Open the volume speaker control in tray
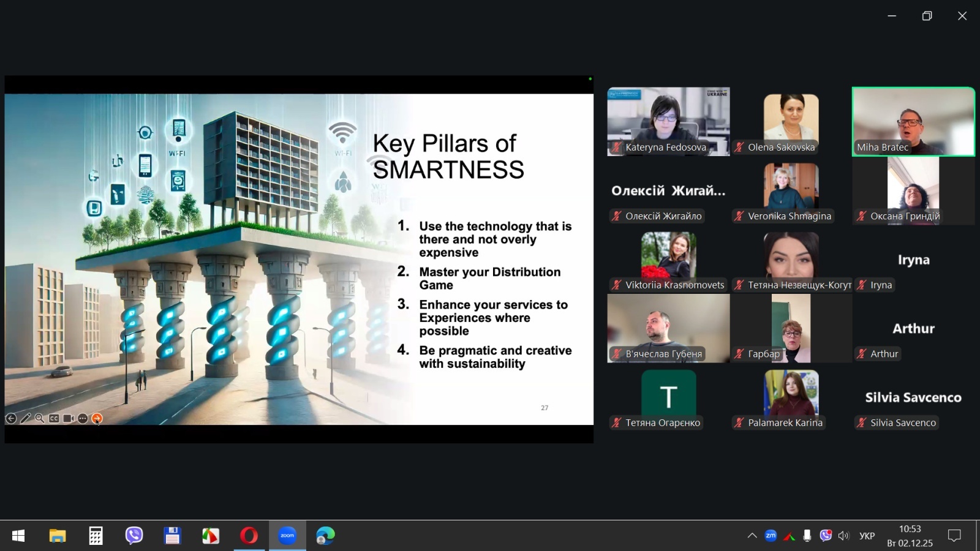The height and width of the screenshot is (551, 980). coord(843,536)
